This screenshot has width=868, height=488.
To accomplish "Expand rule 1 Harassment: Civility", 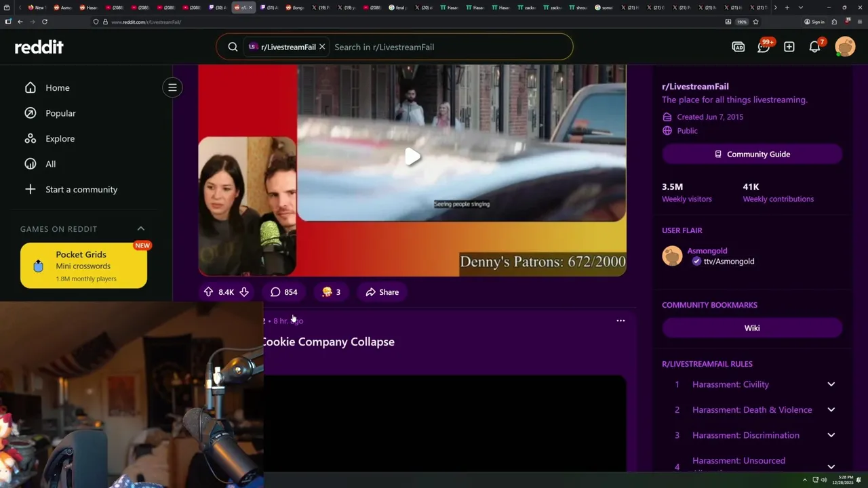I will [x=831, y=384].
